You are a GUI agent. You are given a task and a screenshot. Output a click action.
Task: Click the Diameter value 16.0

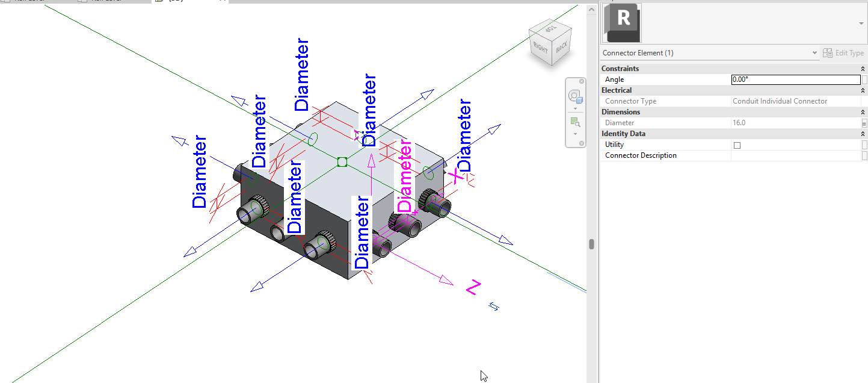[739, 123]
